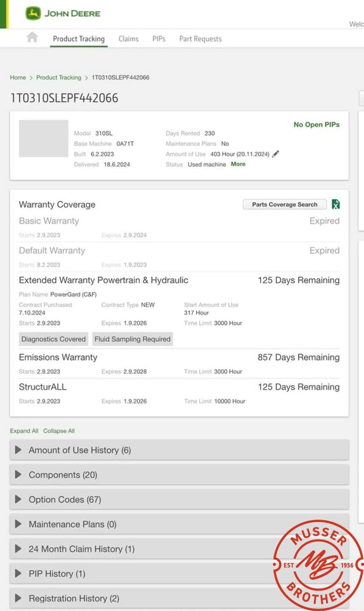Image resolution: width=364 pixels, height=611 pixels.
Task: Click the Product Tracking breadcrumb link
Action: click(x=58, y=77)
